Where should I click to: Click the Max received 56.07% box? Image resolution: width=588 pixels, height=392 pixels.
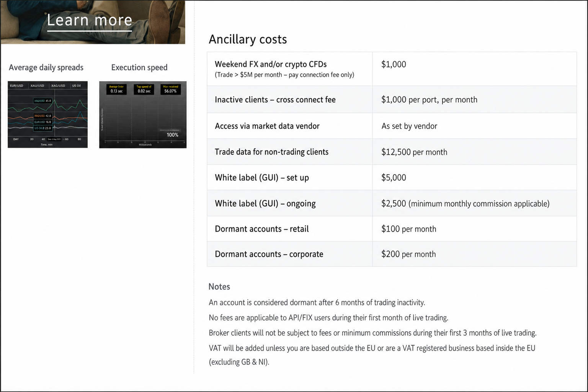point(170,89)
